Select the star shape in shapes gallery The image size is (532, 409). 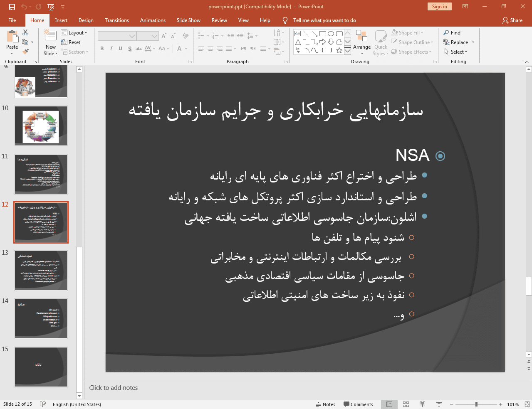click(339, 50)
